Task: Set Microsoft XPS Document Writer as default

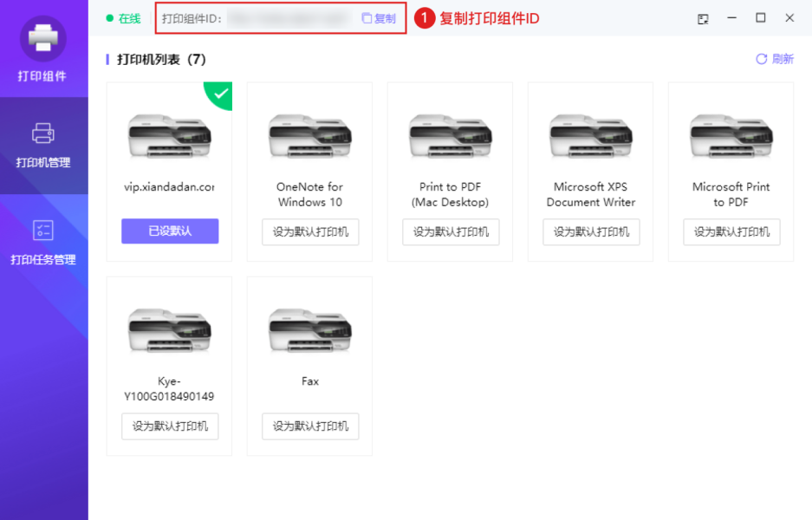Action: (x=591, y=231)
